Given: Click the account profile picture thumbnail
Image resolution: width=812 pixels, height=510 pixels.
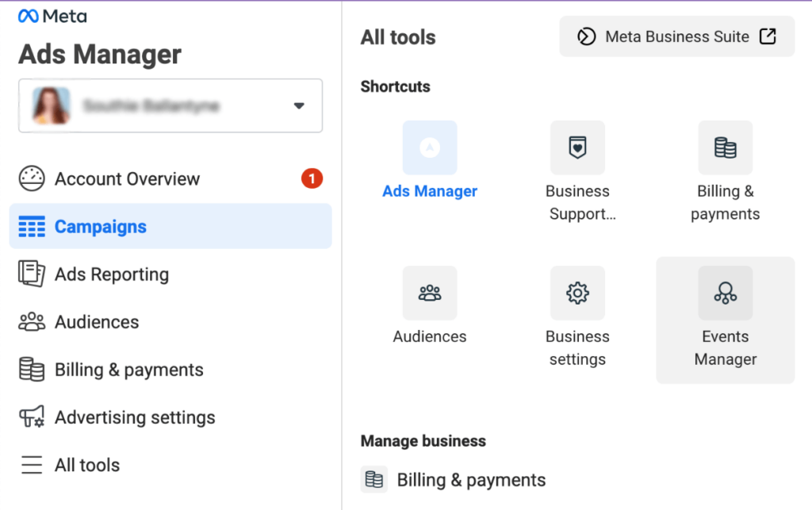Looking at the screenshot, I should coord(52,105).
